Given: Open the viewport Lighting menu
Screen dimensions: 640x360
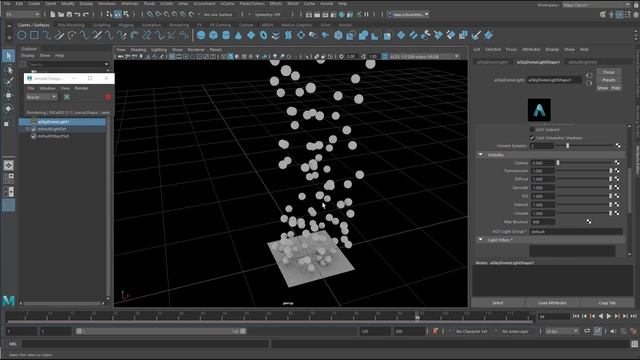Looking at the screenshot, I should click(159, 50).
